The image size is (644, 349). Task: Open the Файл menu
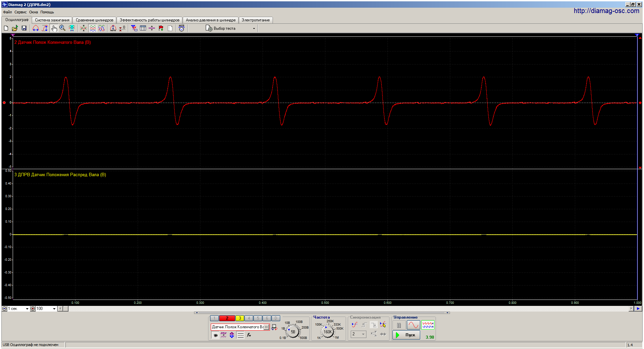(7, 12)
